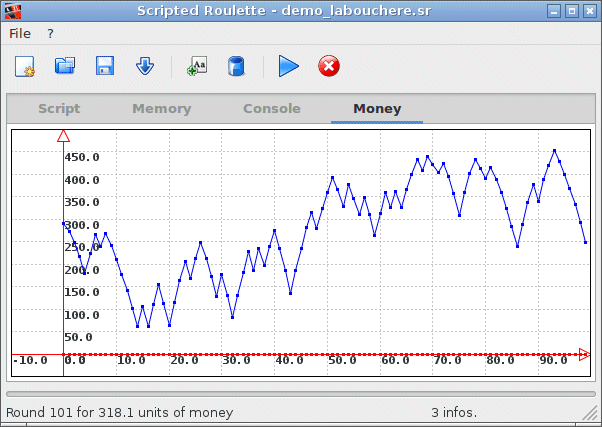Click the 70.0 x-axis label
Image resolution: width=602 pixels, height=427 pixels.
click(x=448, y=361)
